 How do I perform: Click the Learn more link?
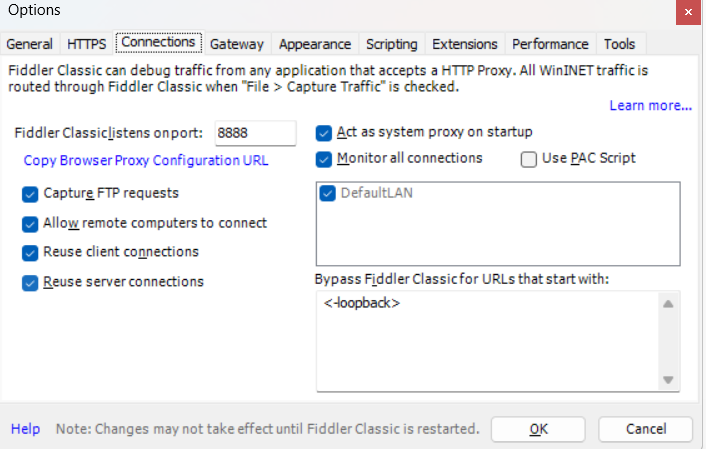coord(650,106)
